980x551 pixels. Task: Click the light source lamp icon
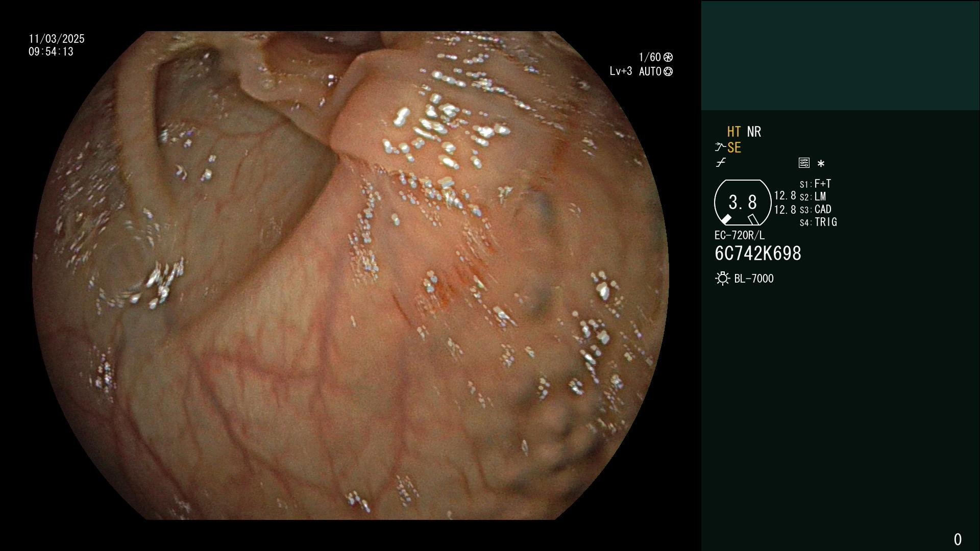tap(722, 279)
